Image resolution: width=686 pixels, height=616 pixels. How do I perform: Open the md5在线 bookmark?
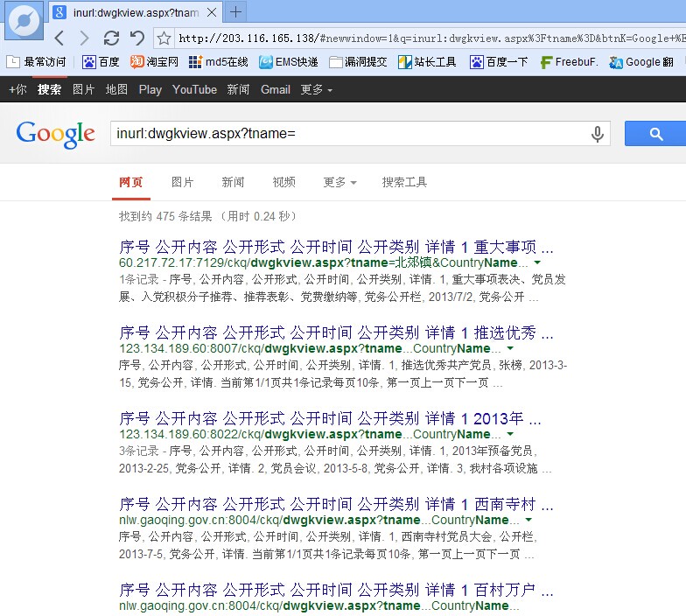point(219,62)
